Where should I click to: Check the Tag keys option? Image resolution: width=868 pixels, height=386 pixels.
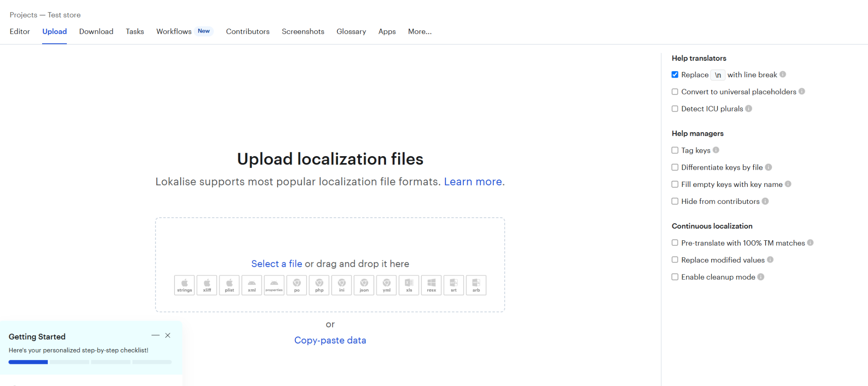(675, 150)
